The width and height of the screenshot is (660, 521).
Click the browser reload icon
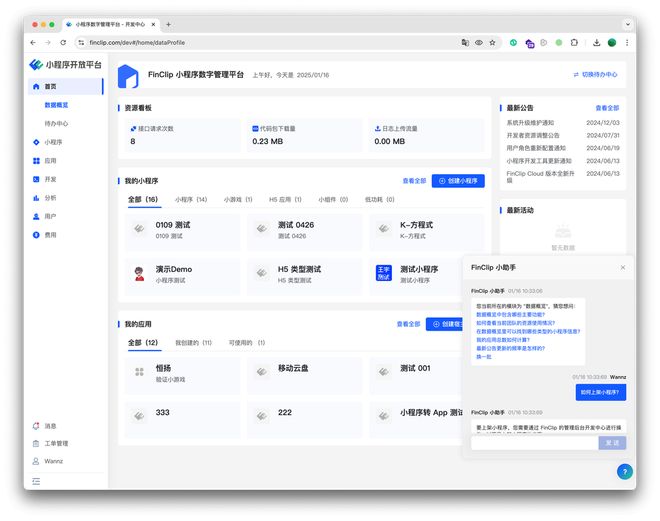coord(63,43)
